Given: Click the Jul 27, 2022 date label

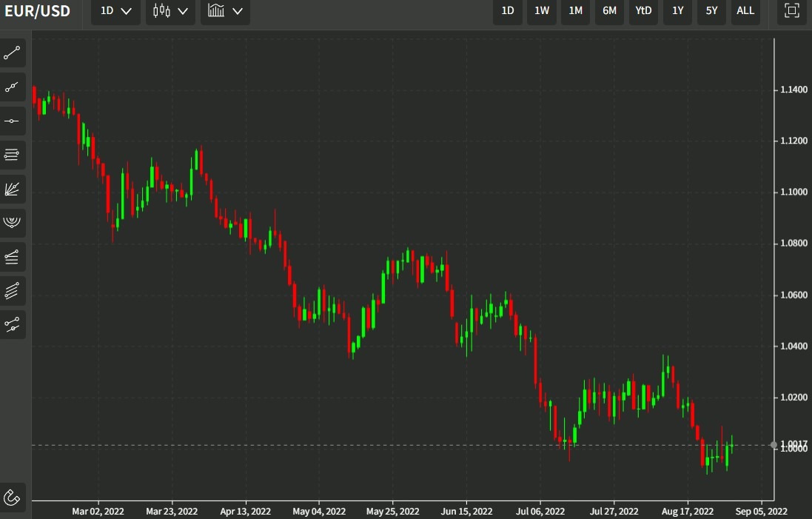Looking at the screenshot, I should [614, 512].
